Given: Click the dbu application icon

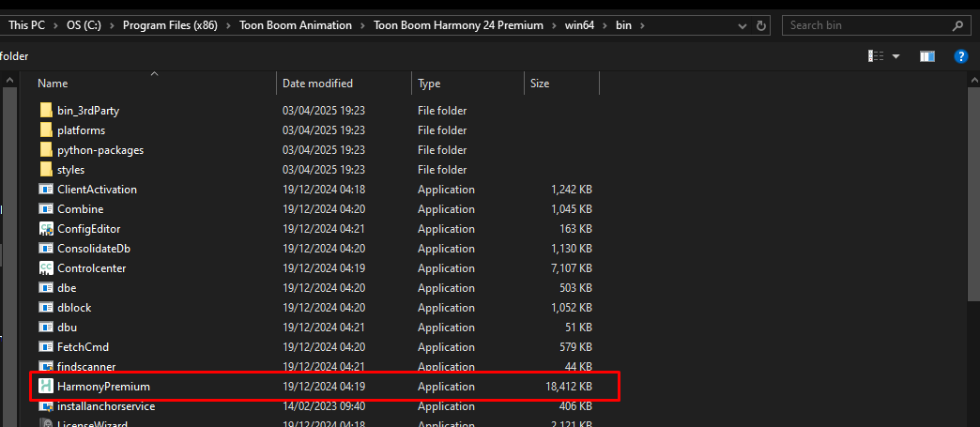Looking at the screenshot, I should (46, 327).
